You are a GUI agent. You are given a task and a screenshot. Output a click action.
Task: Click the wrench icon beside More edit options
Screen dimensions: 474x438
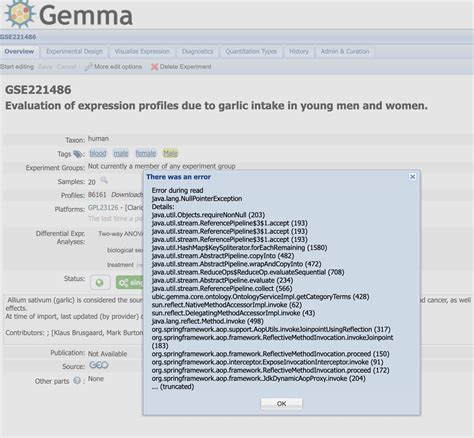(x=88, y=67)
